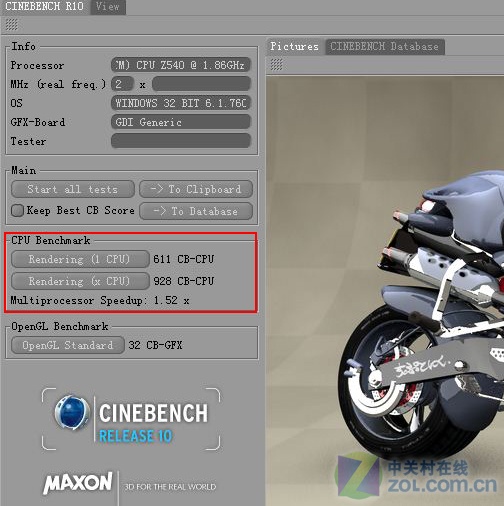Image resolution: width=504 pixels, height=506 pixels.
Task: Click the empty MHz frequency field
Action: click(x=201, y=84)
